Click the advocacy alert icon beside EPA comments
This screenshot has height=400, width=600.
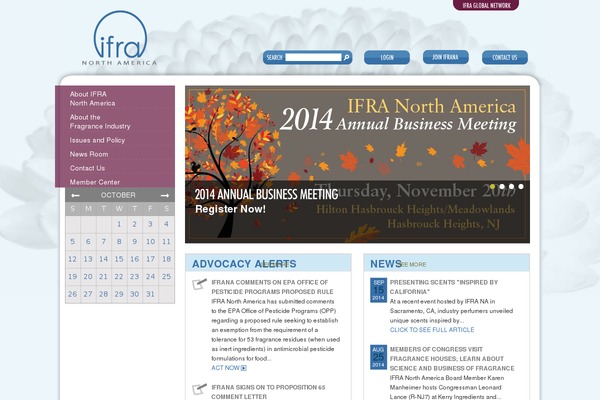199,284
